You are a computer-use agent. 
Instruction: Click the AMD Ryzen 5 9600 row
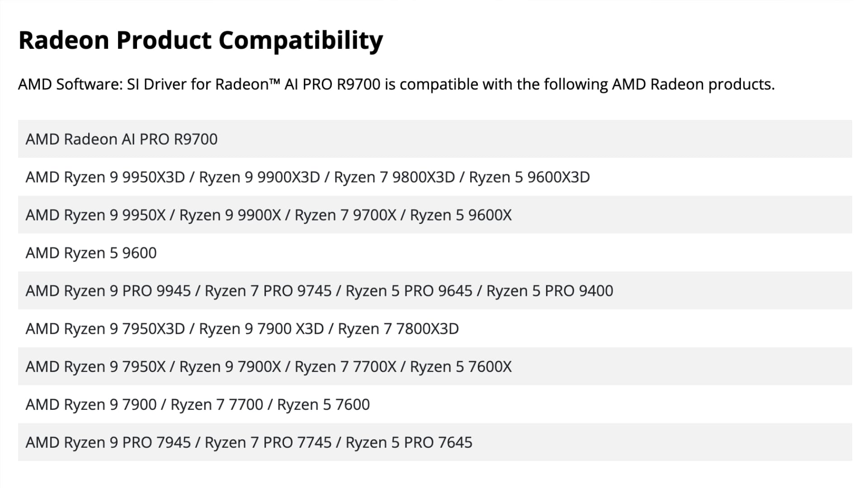tap(435, 253)
